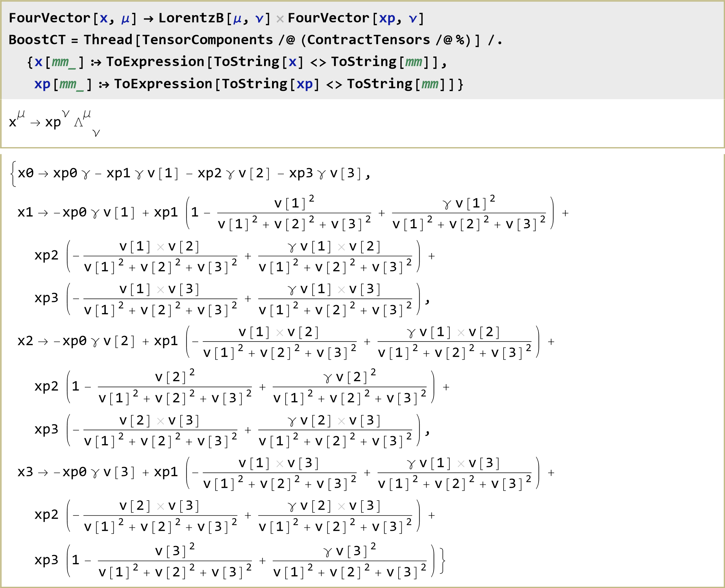Image resolution: width=725 pixels, height=588 pixels.
Task: Click the xp3 γ v[3] term in the x0 rule
Action: click(x=325, y=173)
